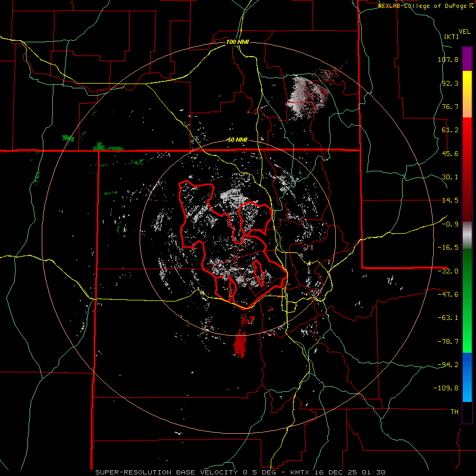Click the 50 NMI range ring label
The height and width of the screenshot is (476, 476).
[237, 140]
